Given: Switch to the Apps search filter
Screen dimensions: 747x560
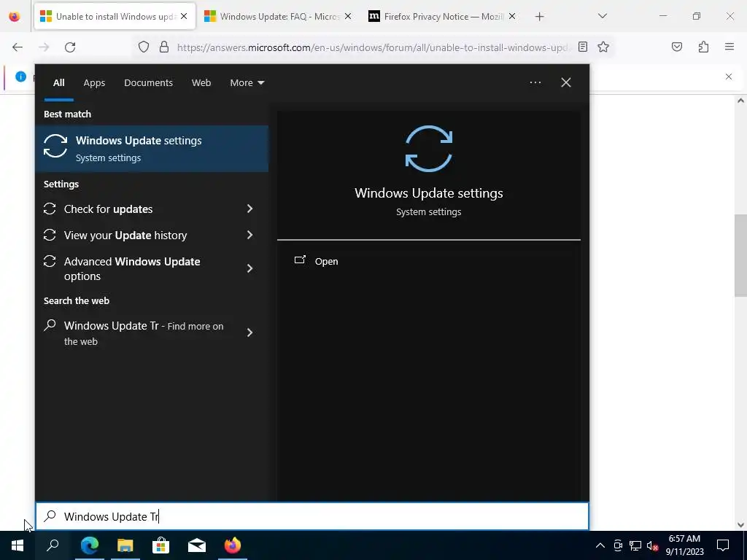Looking at the screenshot, I should pyautogui.click(x=94, y=82).
